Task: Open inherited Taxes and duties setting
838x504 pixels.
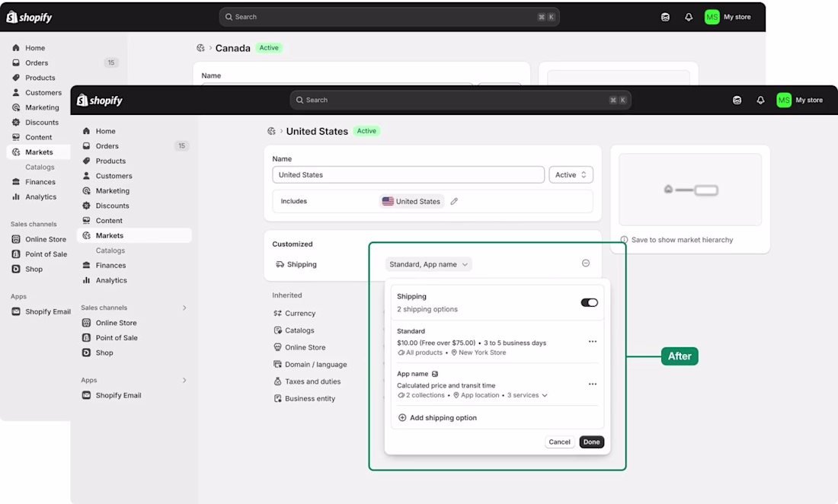Action: (x=307, y=381)
